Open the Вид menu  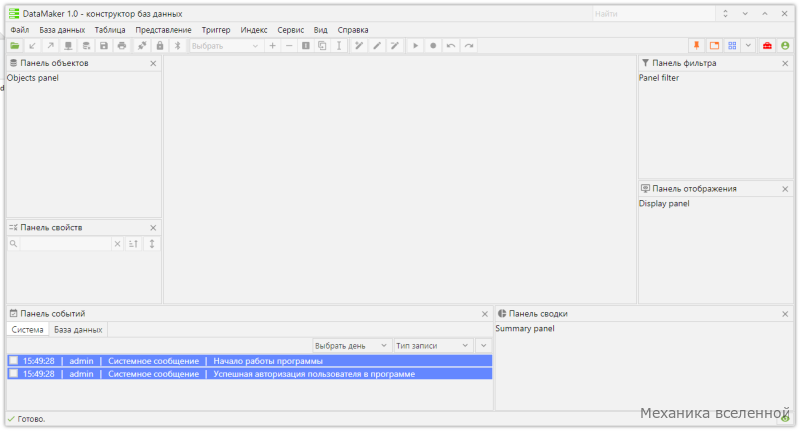(x=320, y=30)
